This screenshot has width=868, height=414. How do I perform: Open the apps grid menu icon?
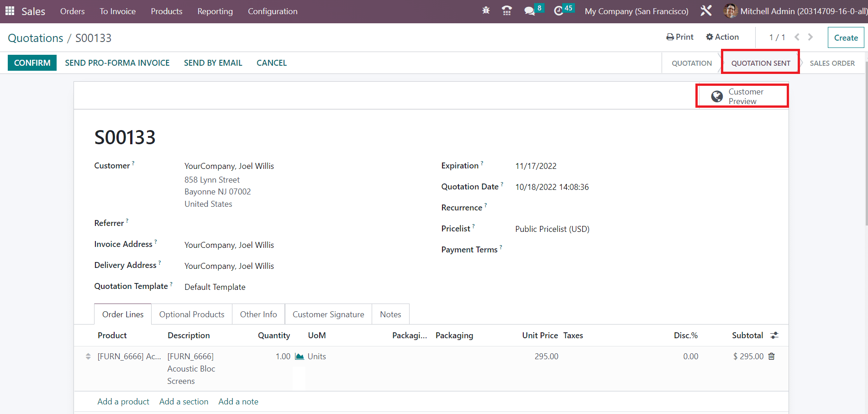coord(10,11)
